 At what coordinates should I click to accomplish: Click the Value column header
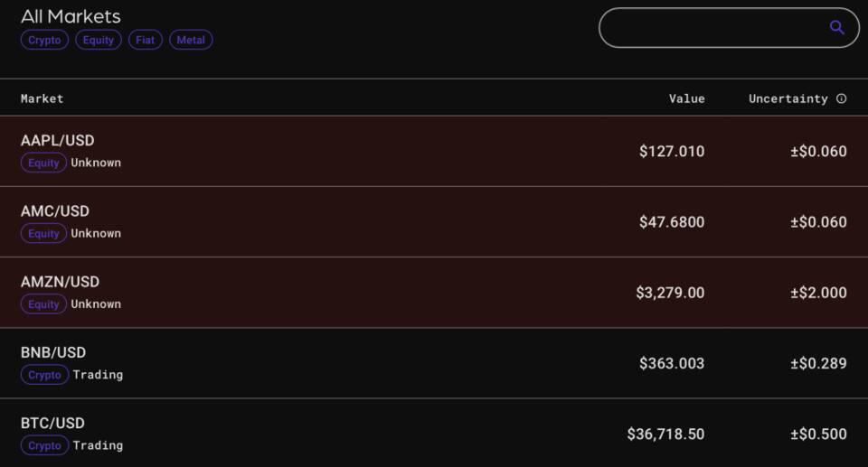tap(686, 98)
